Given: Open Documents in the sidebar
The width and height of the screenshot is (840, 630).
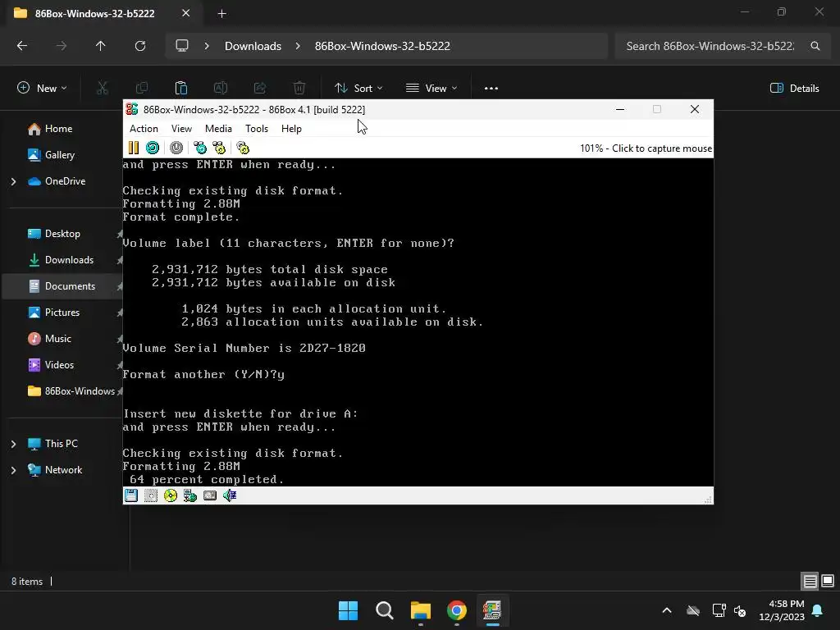Looking at the screenshot, I should [x=70, y=286].
